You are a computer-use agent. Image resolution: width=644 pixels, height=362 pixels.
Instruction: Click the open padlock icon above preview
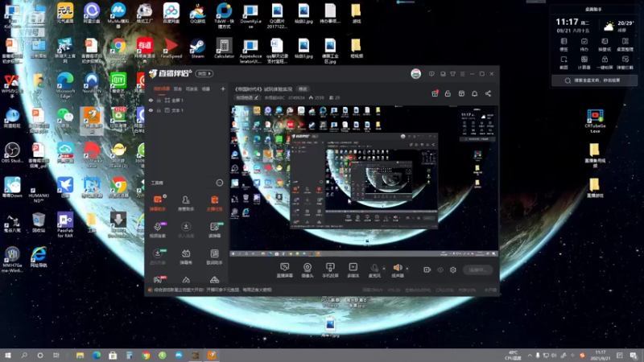tap(448, 93)
